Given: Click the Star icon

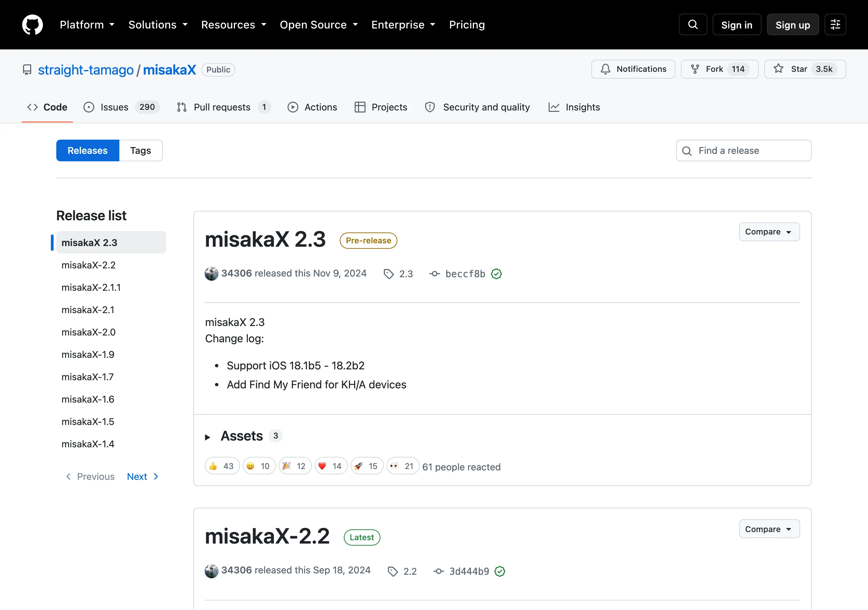Looking at the screenshot, I should click(778, 69).
